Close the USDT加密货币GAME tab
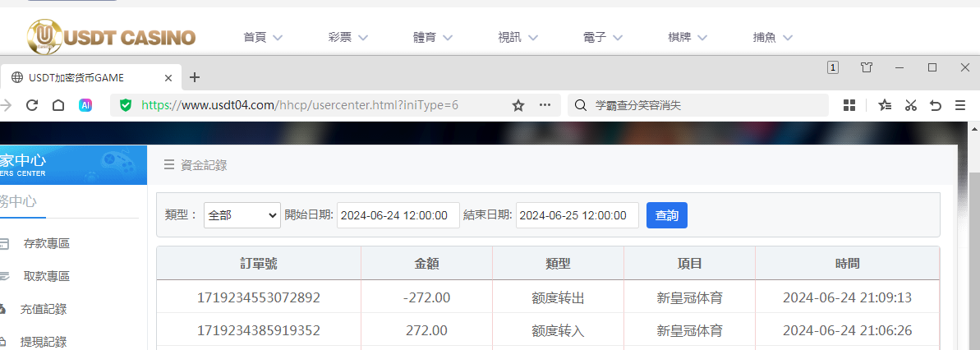The image size is (980, 350). tap(168, 78)
